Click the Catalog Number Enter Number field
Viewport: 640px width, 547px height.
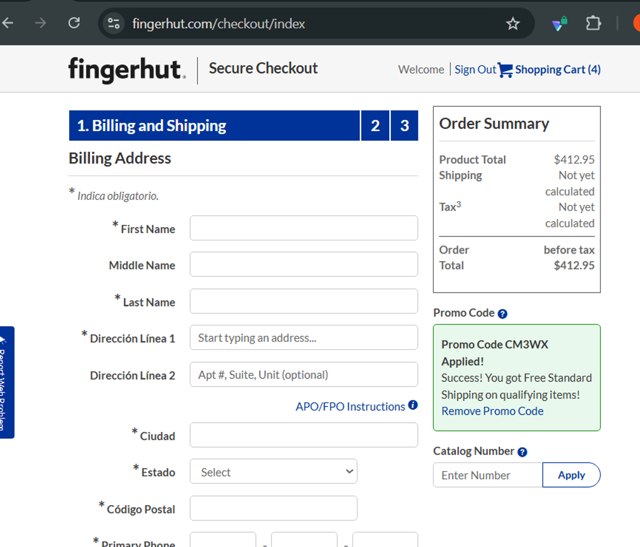coord(488,475)
